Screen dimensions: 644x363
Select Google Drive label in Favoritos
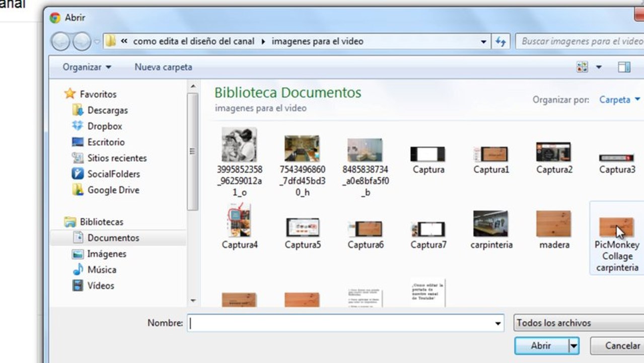(x=113, y=190)
